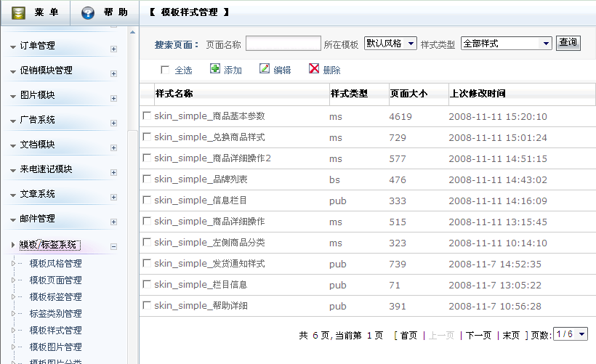This screenshot has height=364, width=596.
Task: Click the 2008-11-7 14:52:35 timestamp
Action: point(495,264)
